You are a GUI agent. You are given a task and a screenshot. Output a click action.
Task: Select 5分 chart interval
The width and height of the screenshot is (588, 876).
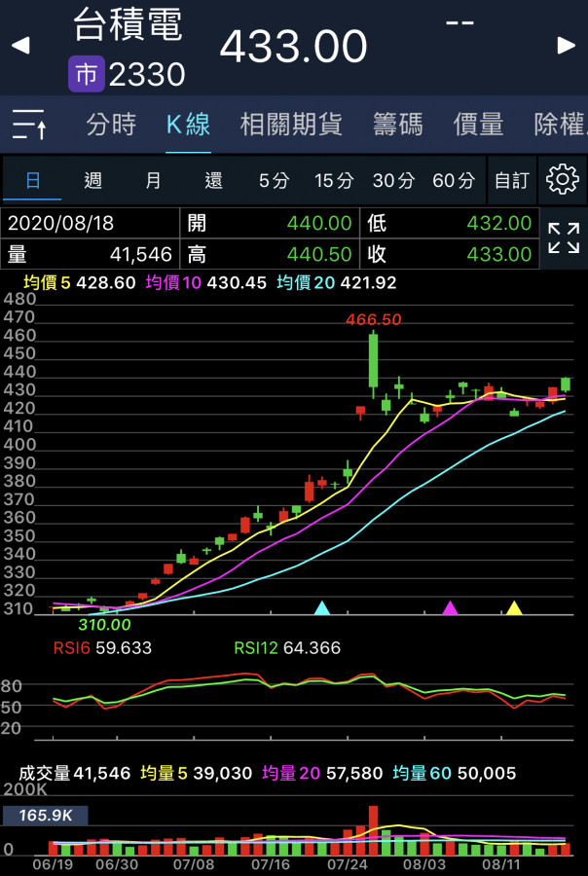point(275,180)
